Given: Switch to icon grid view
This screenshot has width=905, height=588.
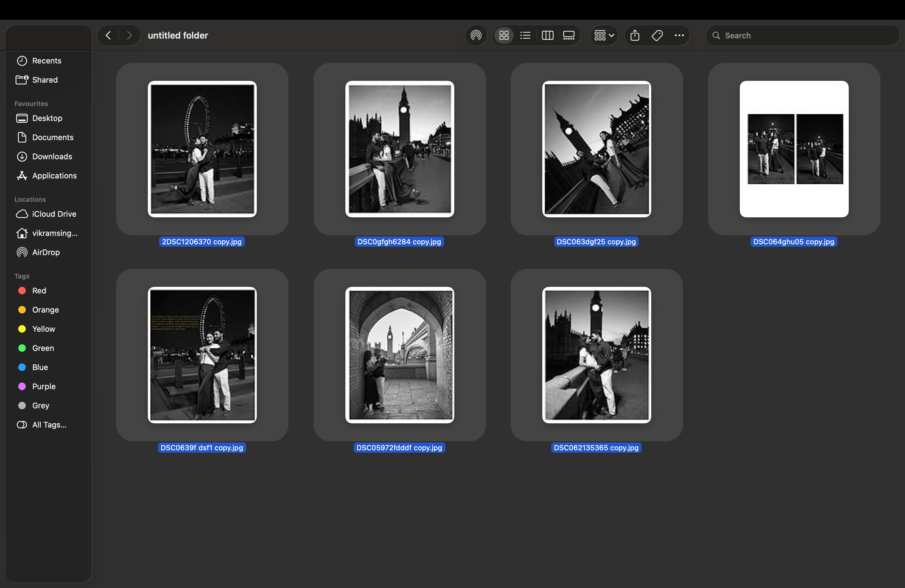Looking at the screenshot, I should tap(504, 35).
